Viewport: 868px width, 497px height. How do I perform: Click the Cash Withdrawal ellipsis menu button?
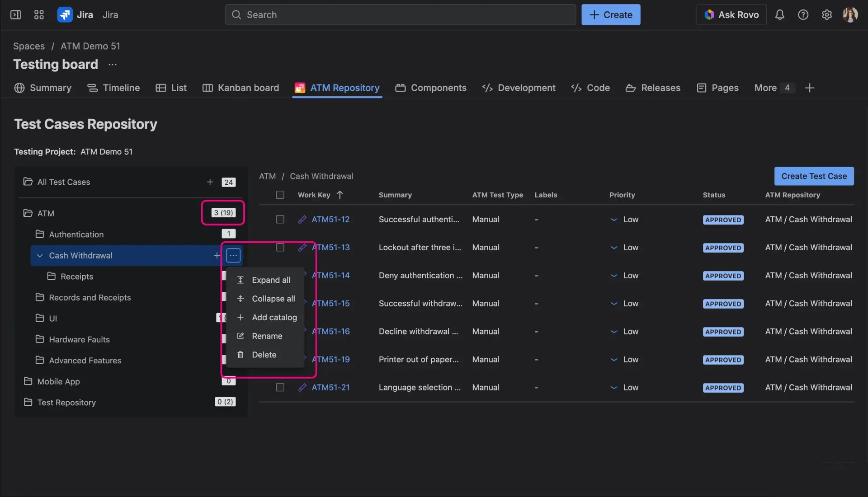(233, 256)
